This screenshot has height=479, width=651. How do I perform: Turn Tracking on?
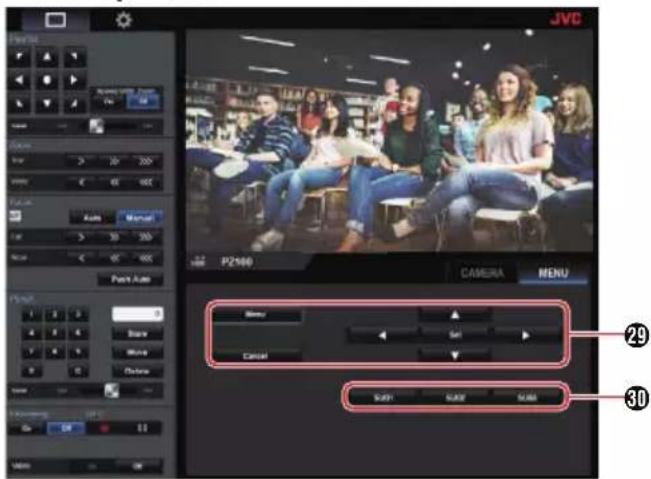(x=27, y=428)
